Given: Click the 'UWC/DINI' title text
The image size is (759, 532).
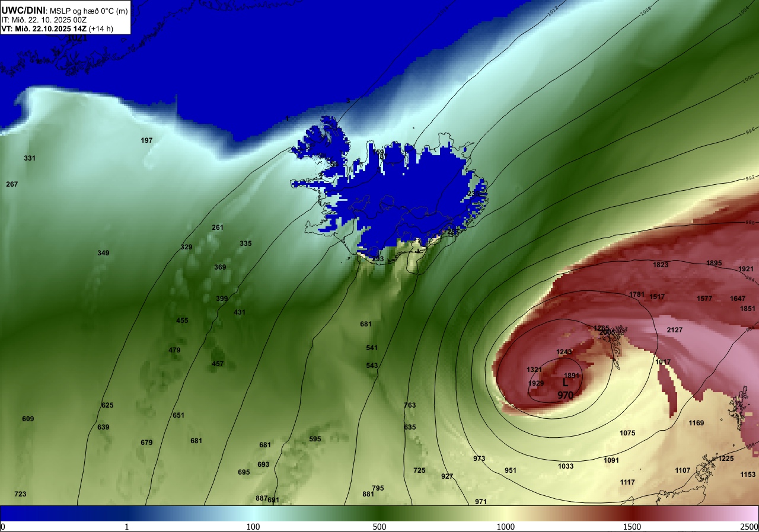Looking at the screenshot, I should tap(23, 10).
